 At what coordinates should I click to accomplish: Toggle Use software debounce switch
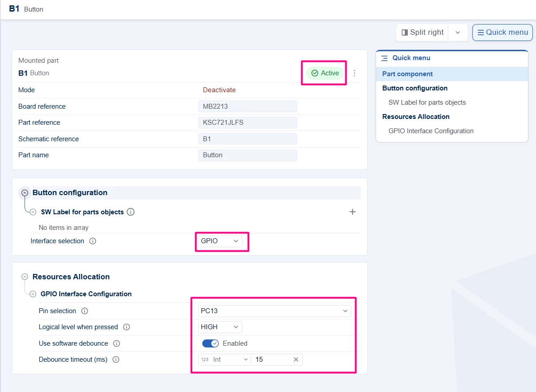210,343
